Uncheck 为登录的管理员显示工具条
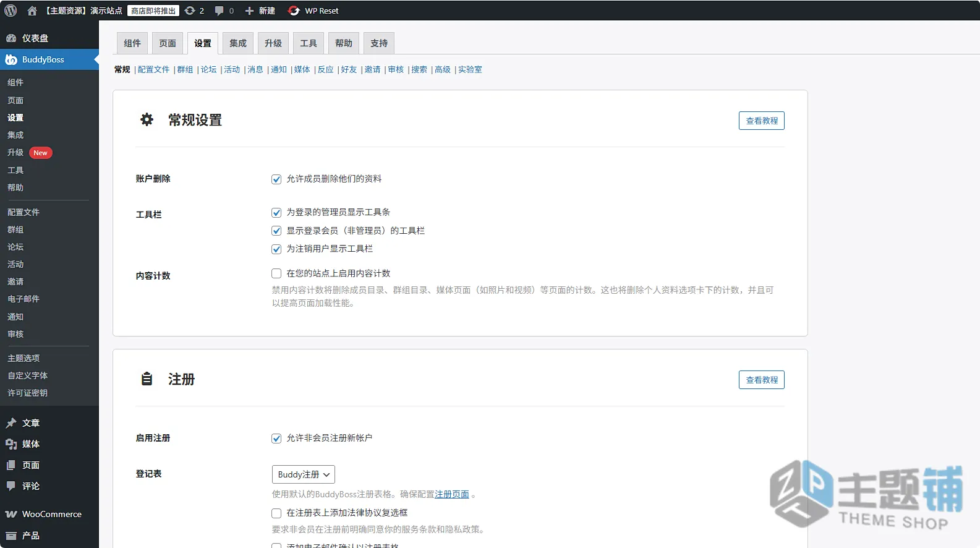The height and width of the screenshot is (548, 980). tap(276, 213)
